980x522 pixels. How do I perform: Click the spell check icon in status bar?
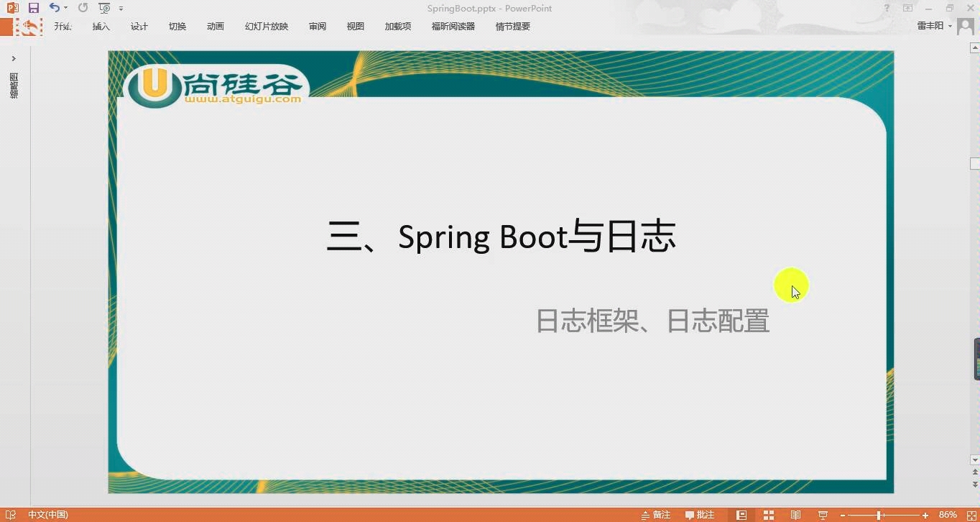pos(11,515)
